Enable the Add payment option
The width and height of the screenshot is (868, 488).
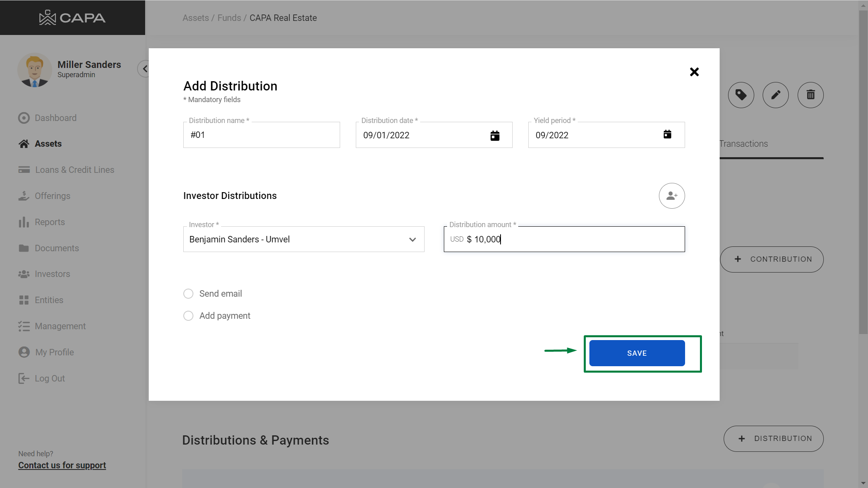188,316
